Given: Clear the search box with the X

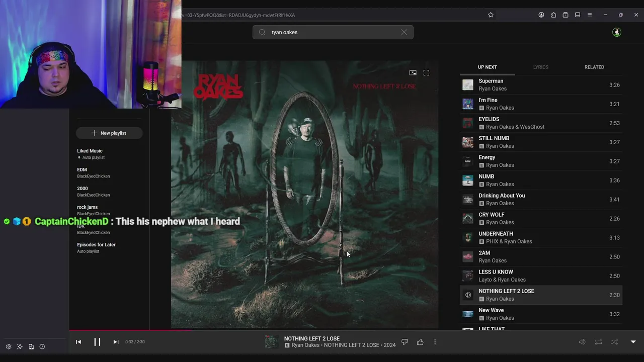Looking at the screenshot, I should (x=404, y=32).
